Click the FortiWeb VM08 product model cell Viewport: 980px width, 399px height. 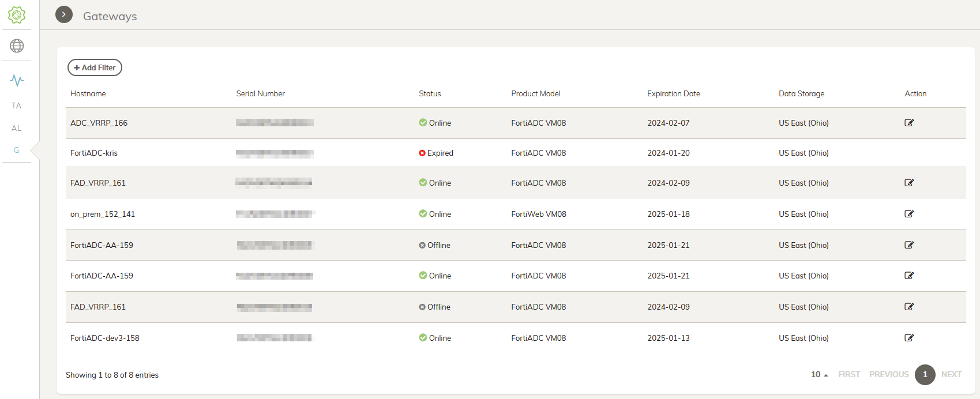click(539, 214)
